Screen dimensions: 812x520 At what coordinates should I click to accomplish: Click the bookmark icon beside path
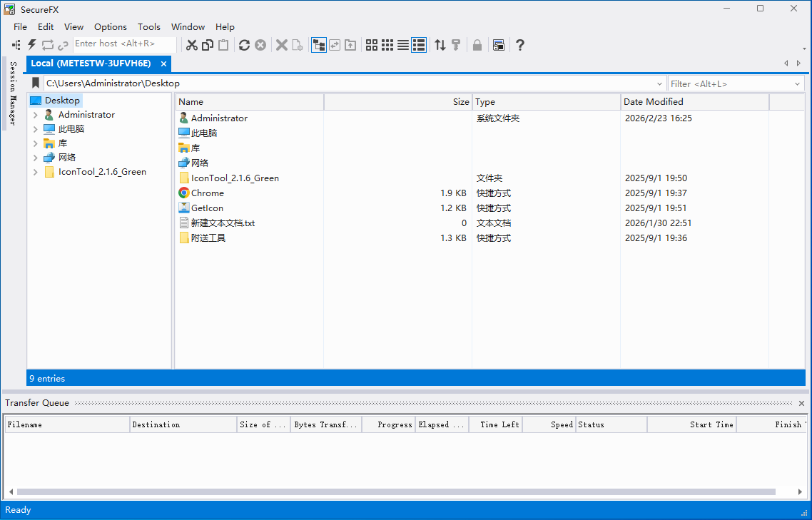coord(36,83)
